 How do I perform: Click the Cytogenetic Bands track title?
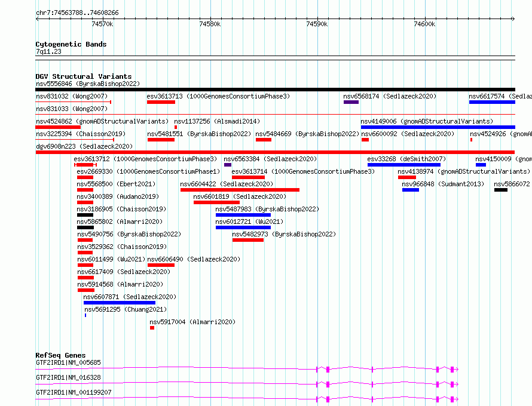(x=71, y=44)
